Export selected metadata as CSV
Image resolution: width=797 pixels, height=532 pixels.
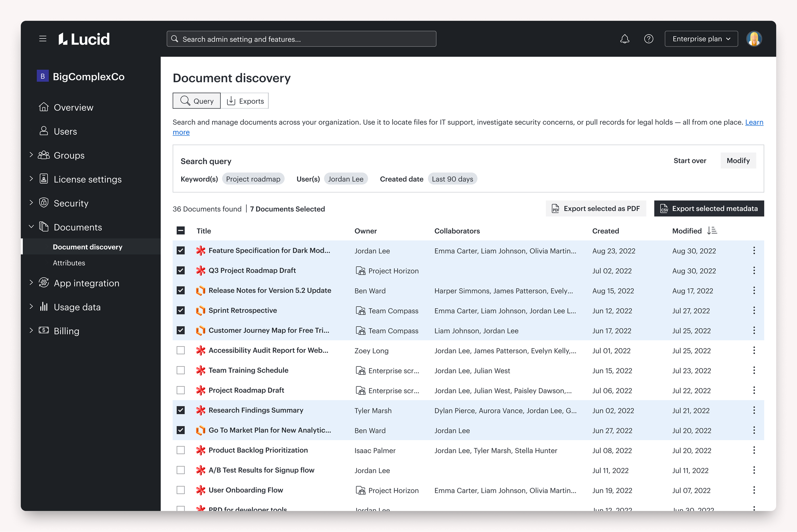coord(709,209)
